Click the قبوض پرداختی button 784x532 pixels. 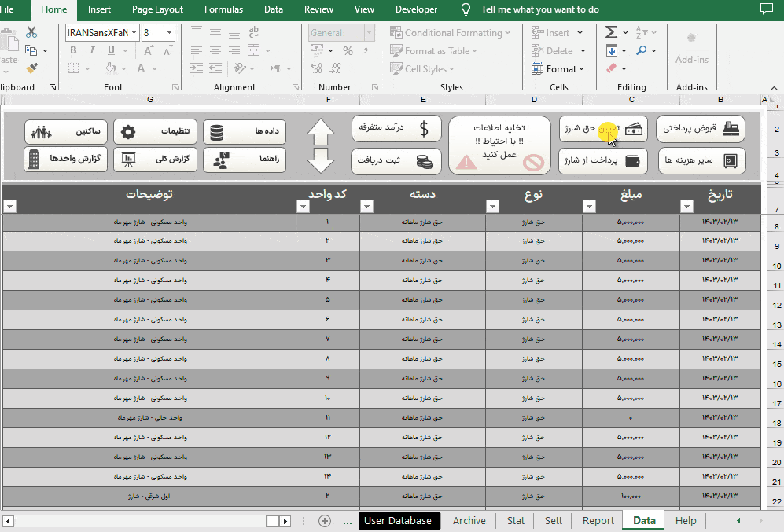(701, 128)
